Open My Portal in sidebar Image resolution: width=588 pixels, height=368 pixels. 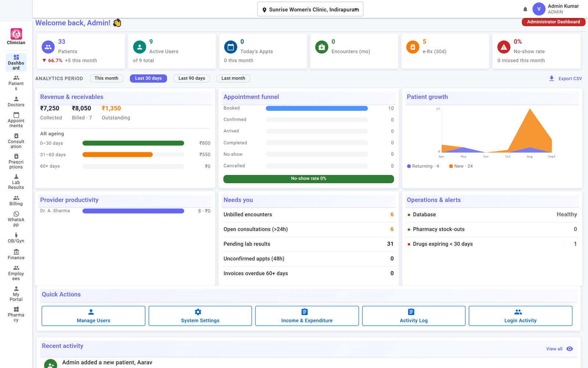point(16,294)
